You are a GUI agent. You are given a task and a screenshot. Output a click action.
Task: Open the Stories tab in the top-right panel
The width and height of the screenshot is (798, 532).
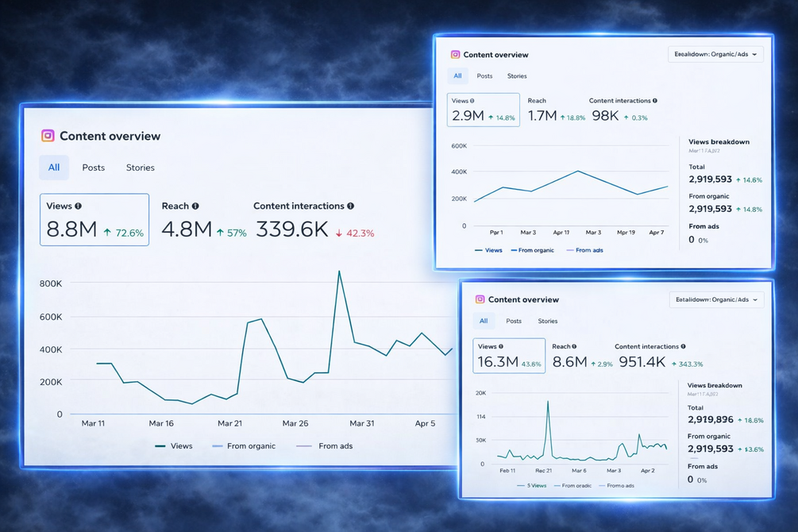517,76
